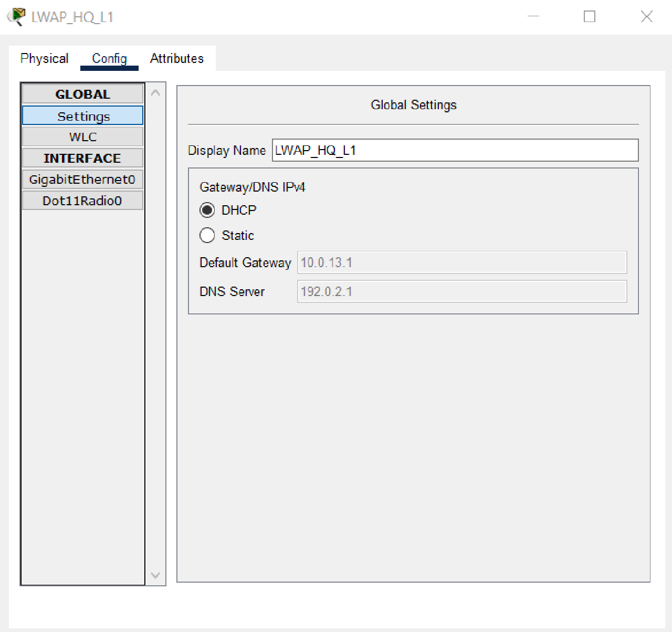Click the Default Gateway field
Image resolution: width=672 pixels, height=632 pixels.
461,262
